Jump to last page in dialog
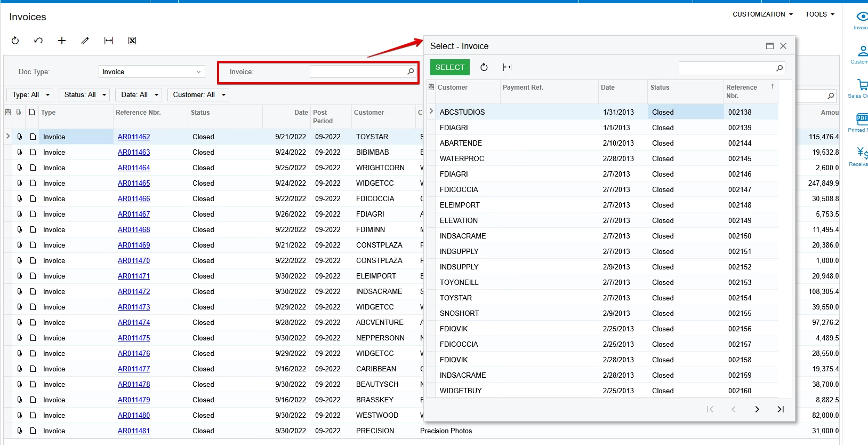868x445 pixels. pyautogui.click(x=781, y=409)
